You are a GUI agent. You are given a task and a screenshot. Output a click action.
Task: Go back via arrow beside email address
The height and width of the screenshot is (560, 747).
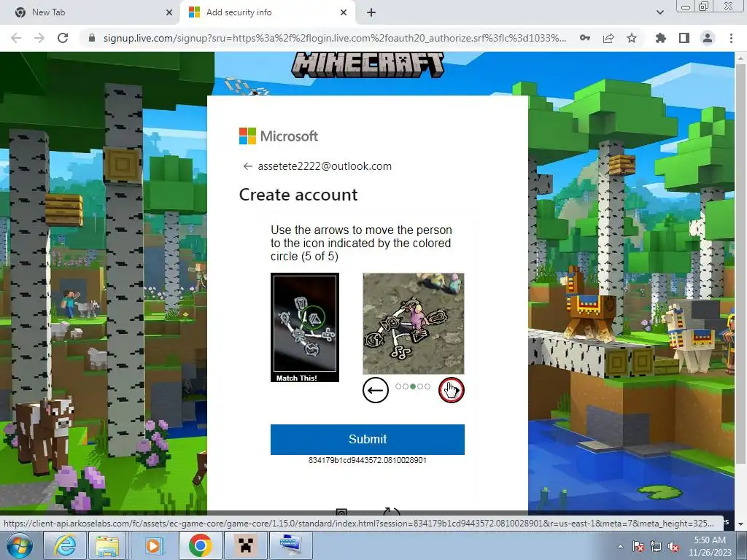tap(247, 166)
